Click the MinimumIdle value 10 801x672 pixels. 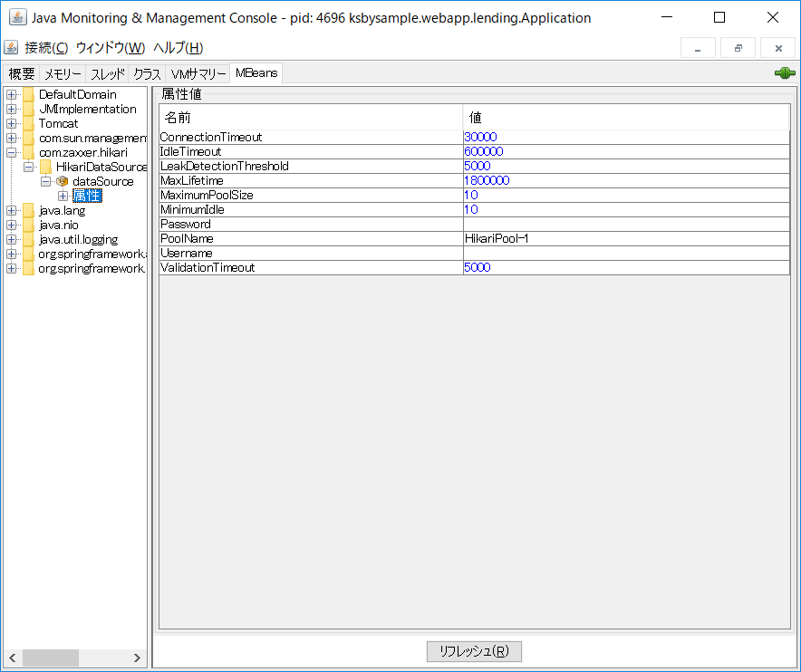pyautogui.click(x=471, y=209)
